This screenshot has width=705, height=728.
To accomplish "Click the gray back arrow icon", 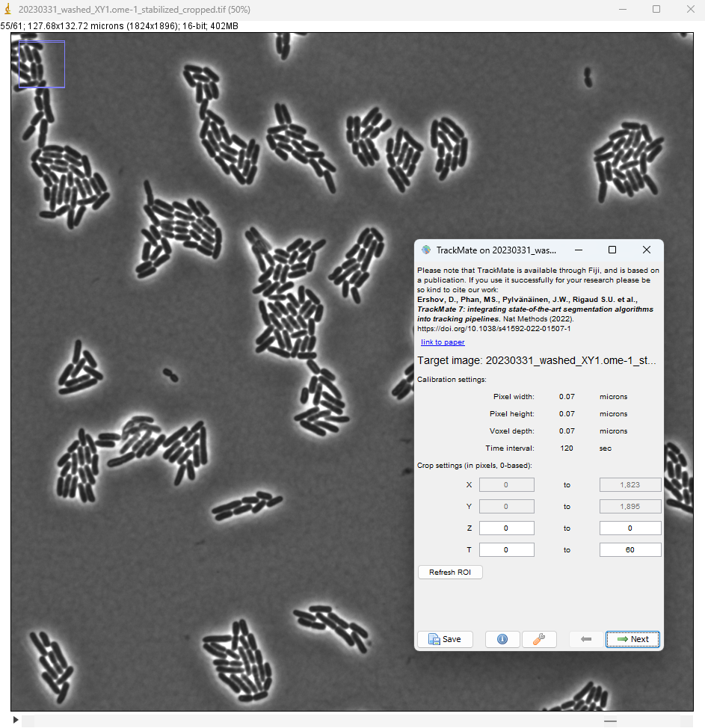I will tap(585, 639).
